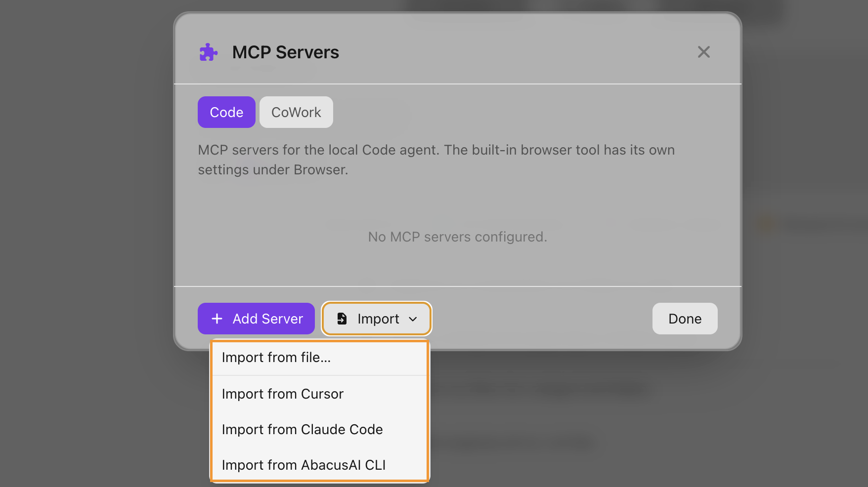Viewport: 868px width, 487px height.
Task: Click the blank area in the dialog footer
Action: [x=541, y=319]
